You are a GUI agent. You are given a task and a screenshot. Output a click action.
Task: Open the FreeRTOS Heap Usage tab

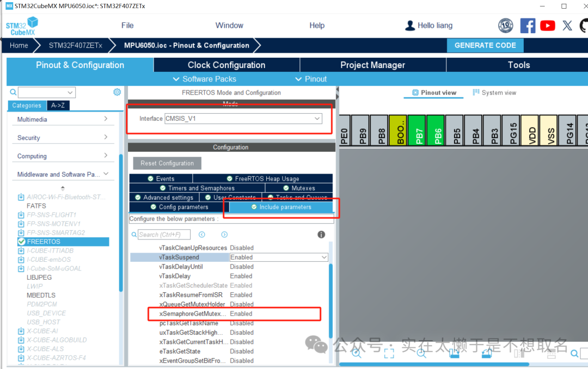coord(263,179)
